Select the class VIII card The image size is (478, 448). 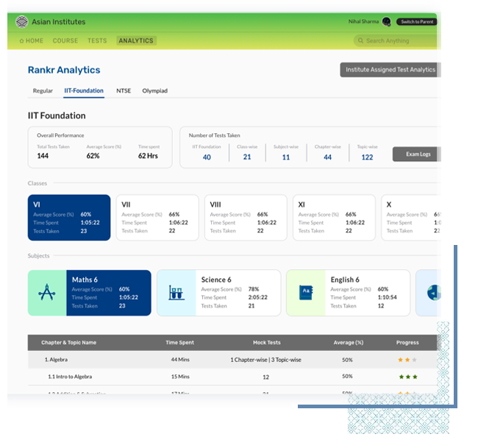(246, 218)
